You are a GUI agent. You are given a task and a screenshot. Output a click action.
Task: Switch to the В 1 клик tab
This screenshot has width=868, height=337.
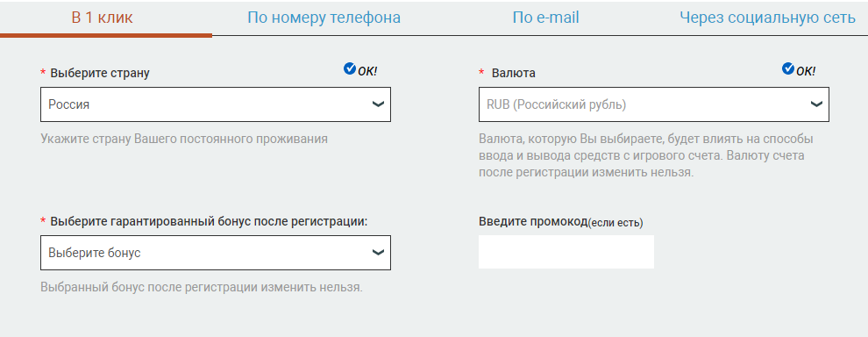click(103, 18)
